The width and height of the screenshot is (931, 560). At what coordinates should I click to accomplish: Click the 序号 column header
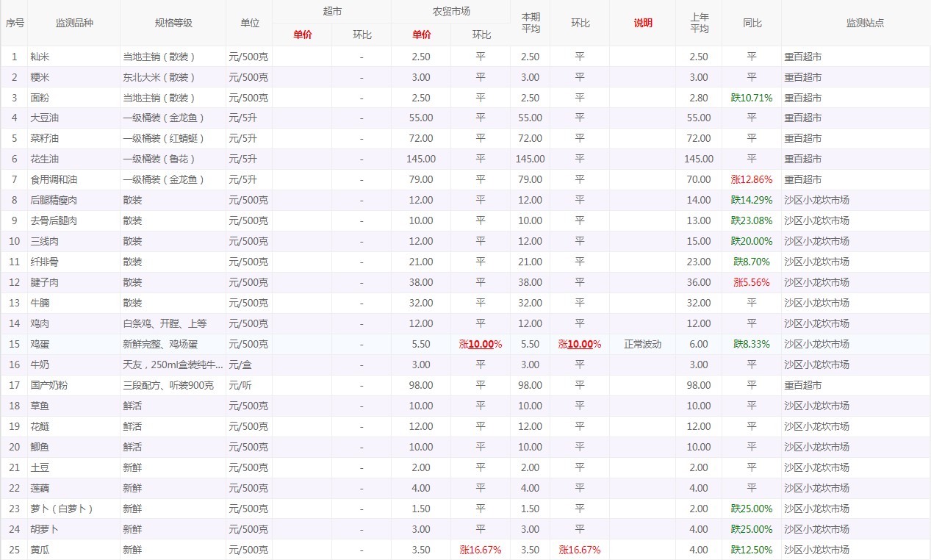[15, 23]
